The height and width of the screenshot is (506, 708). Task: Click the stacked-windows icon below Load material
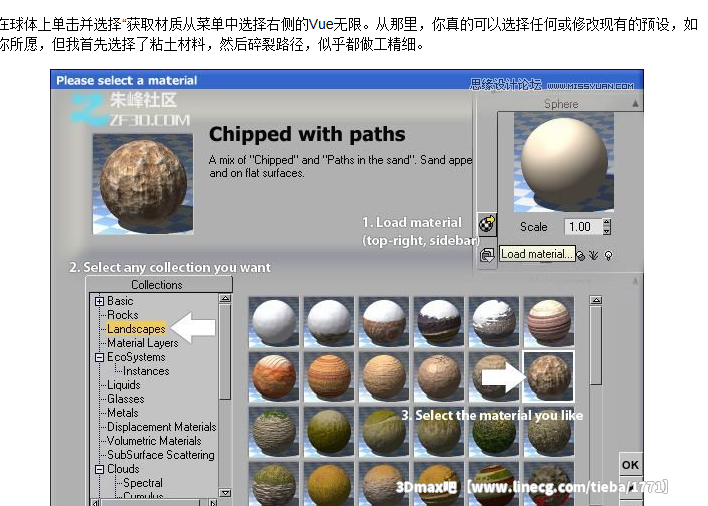[487, 255]
